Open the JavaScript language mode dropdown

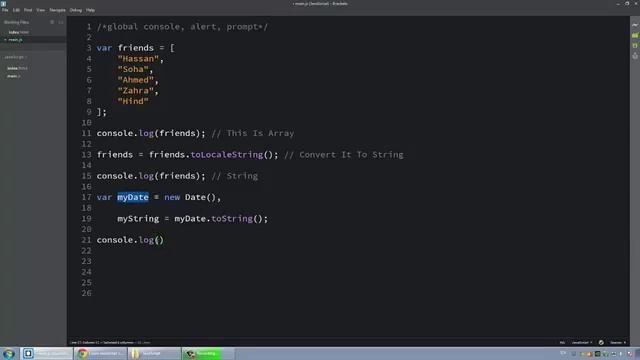(582, 342)
